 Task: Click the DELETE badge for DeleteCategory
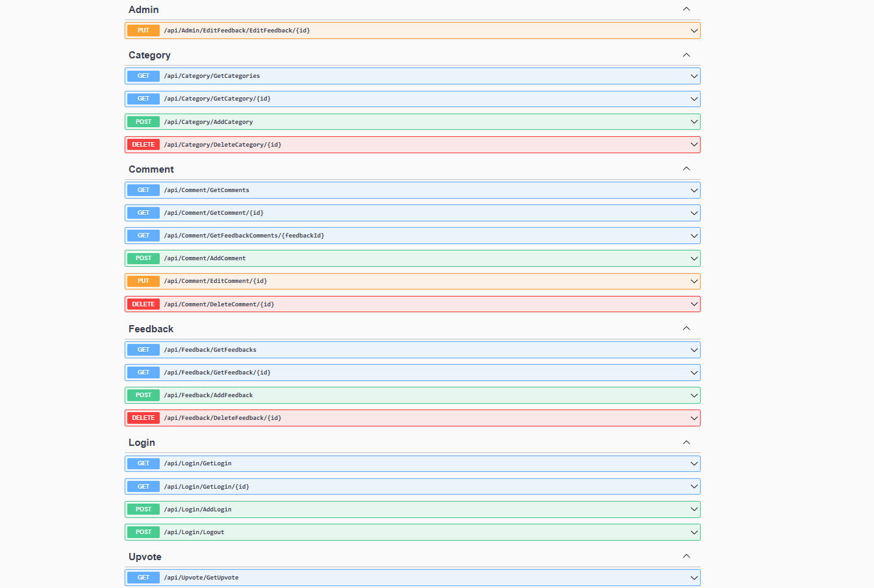click(143, 145)
